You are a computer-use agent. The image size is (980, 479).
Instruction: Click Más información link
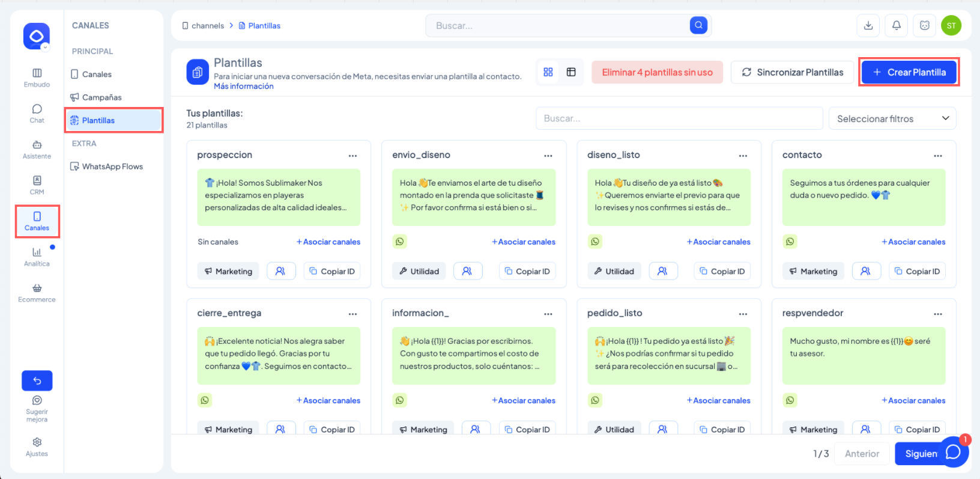[244, 87]
